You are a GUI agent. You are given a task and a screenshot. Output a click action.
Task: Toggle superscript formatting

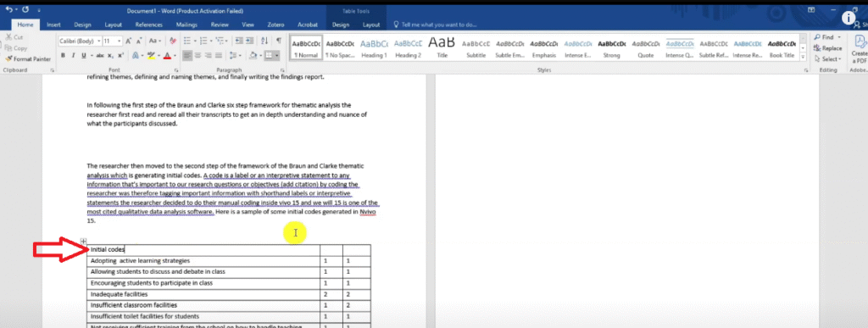(120, 55)
